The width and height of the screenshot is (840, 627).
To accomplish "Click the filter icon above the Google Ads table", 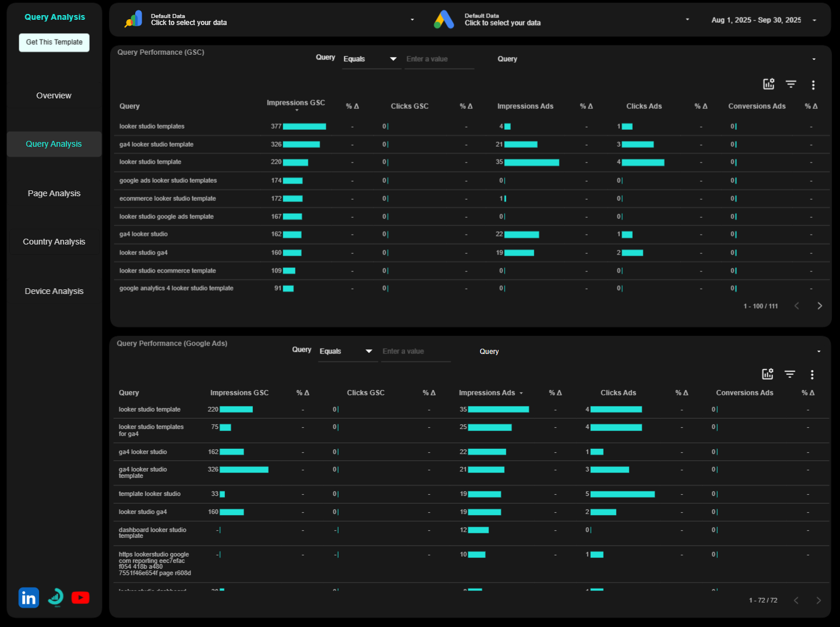I will (x=790, y=374).
